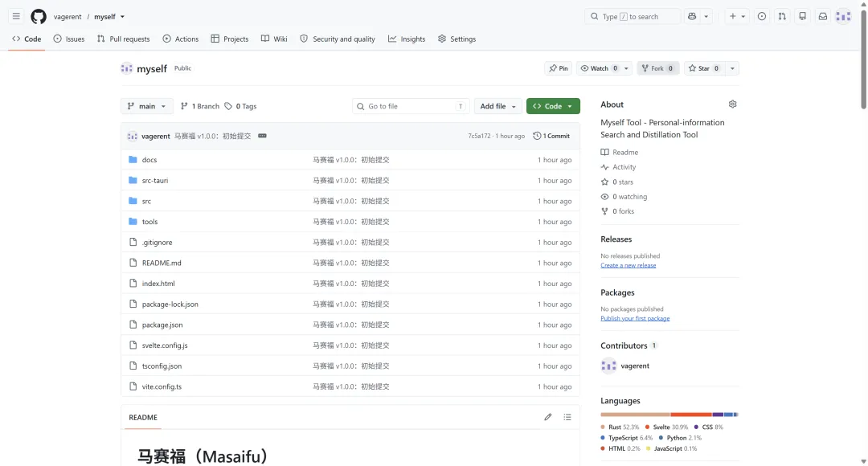
Task: Open the pull requests icon in the header
Action: 782,17
